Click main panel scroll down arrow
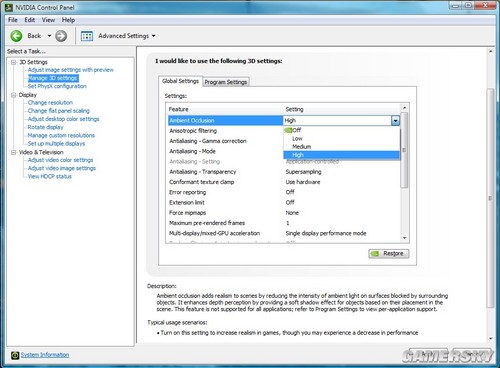This screenshot has width=500, height=368. click(x=490, y=339)
